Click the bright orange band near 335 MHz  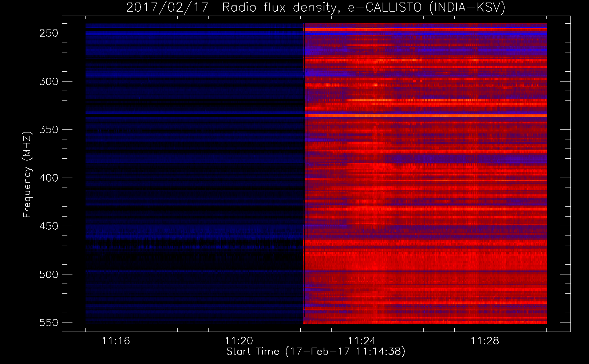point(425,116)
